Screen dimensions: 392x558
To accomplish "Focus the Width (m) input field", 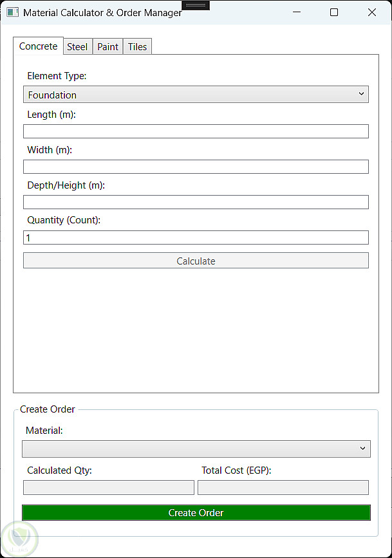I will tap(196, 167).
